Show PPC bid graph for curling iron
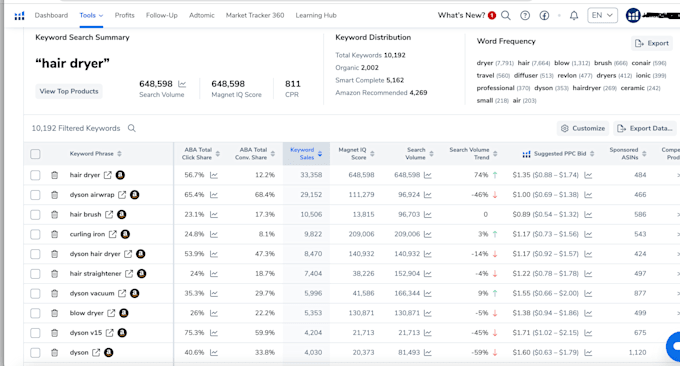Screen dimensions: 680x366 point(588,234)
